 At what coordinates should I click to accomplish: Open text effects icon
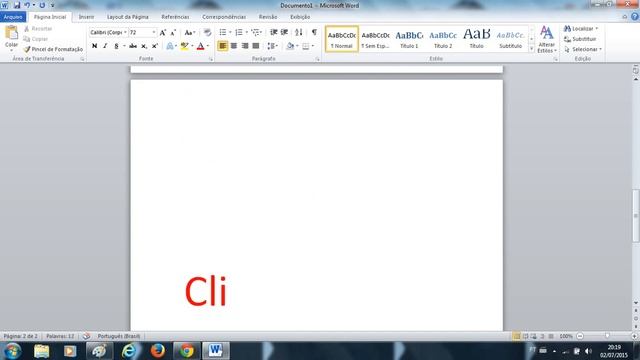click(170, 46)
